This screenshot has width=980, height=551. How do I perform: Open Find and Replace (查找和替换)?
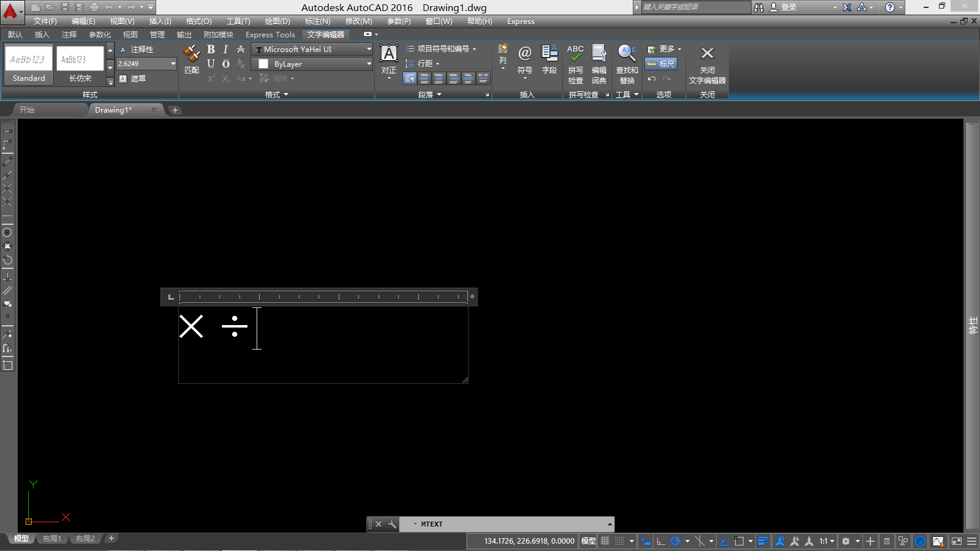pos(627,64)
